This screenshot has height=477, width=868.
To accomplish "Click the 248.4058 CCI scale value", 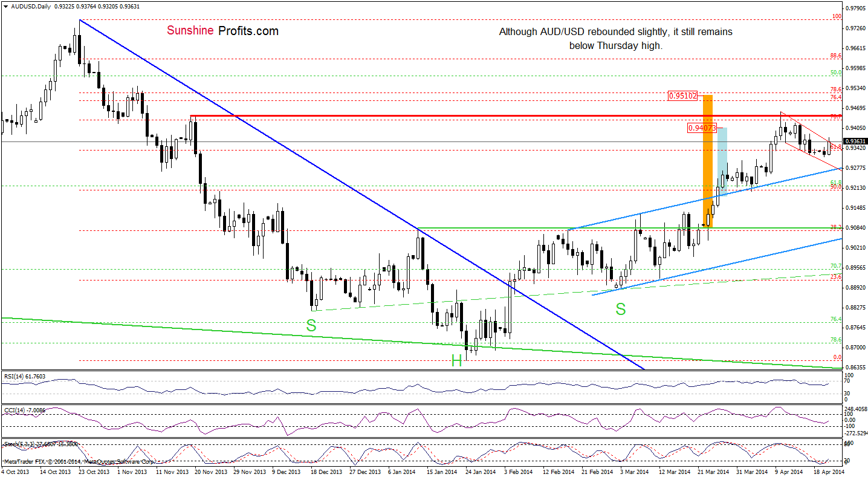I will (855, 409).
